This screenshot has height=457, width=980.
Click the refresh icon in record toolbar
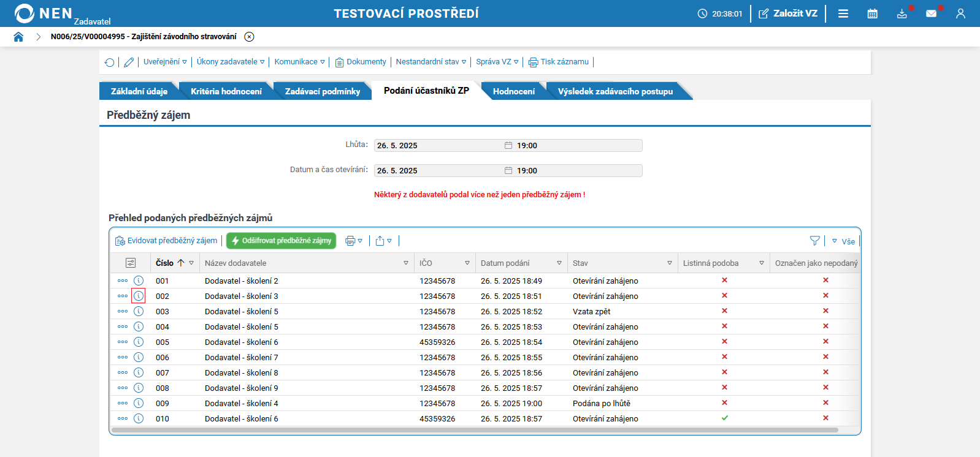[109, 62]
